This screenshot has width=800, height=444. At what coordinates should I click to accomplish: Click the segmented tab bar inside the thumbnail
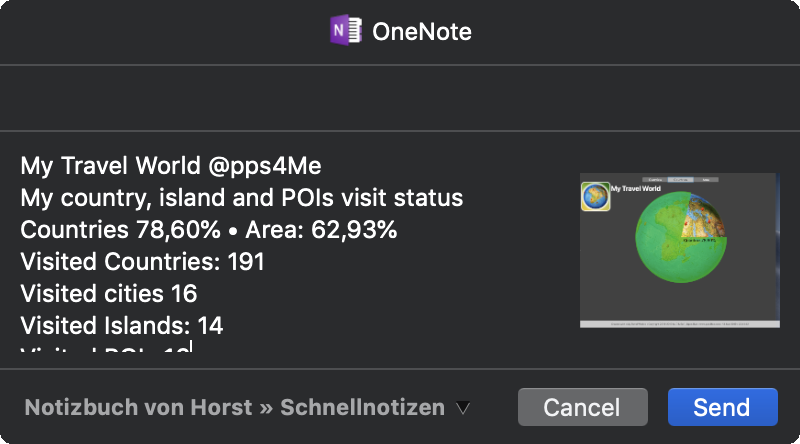tap(680, 180)
